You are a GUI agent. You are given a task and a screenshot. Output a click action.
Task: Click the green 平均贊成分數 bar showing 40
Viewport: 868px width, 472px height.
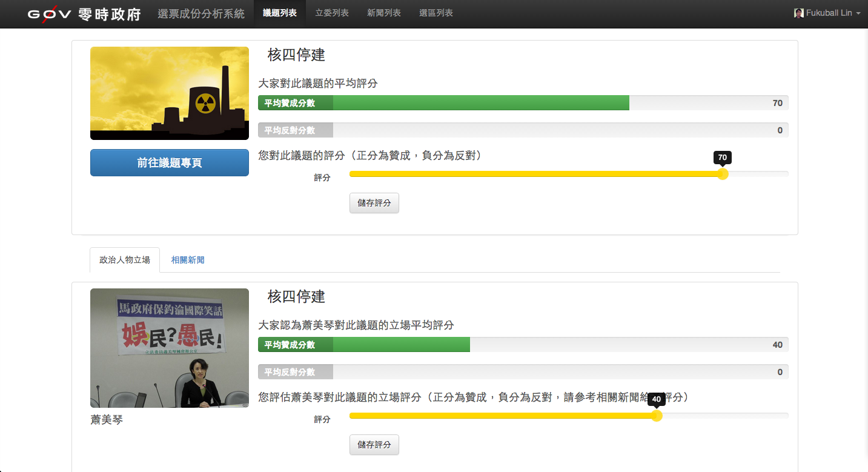[364, 345]
